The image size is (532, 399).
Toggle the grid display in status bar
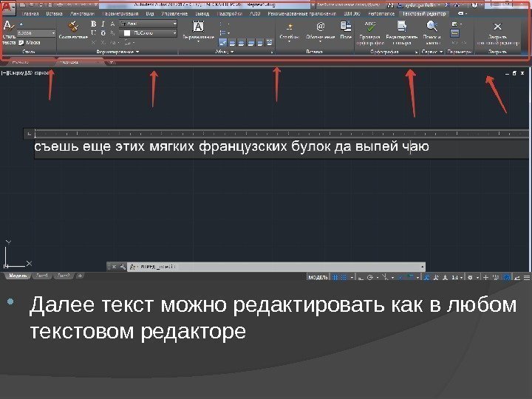point(335,277)
